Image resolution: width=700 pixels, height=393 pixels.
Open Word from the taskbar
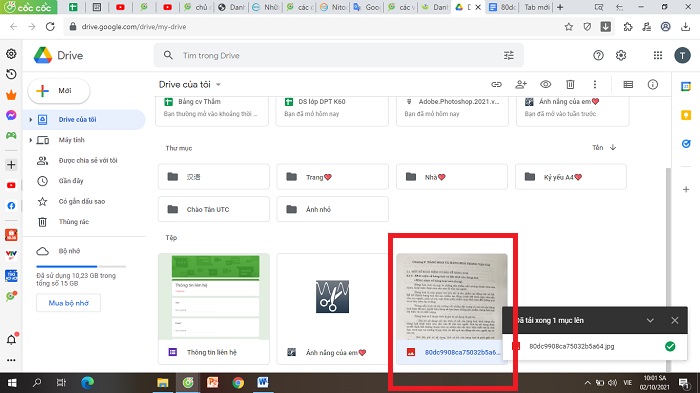[x=263, y=383]
